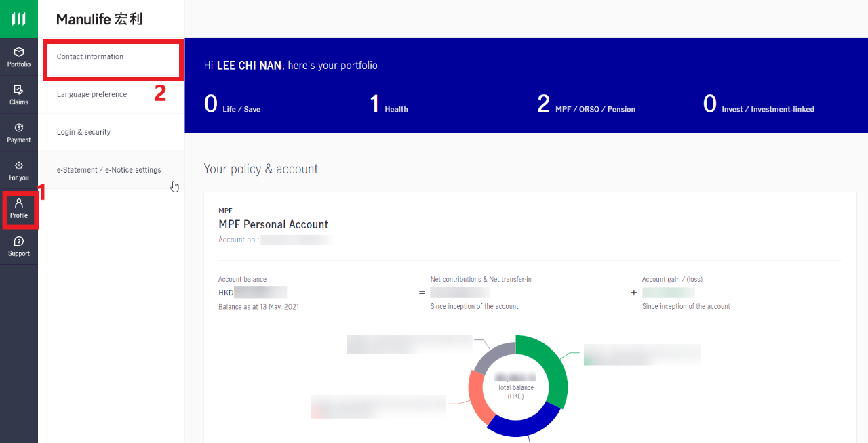This screenshot has height=443, width=868.
Task: View Life / Save policies count
Action: pos(232,104)
